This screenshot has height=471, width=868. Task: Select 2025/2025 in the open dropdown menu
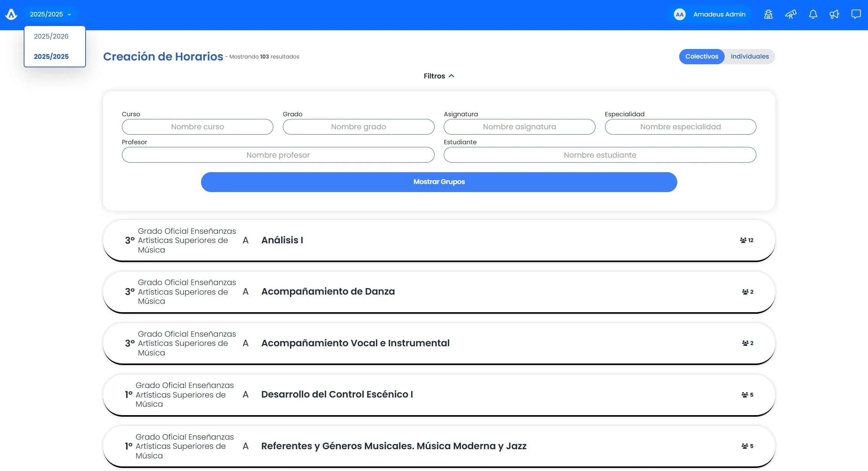[x=51, y=56]
